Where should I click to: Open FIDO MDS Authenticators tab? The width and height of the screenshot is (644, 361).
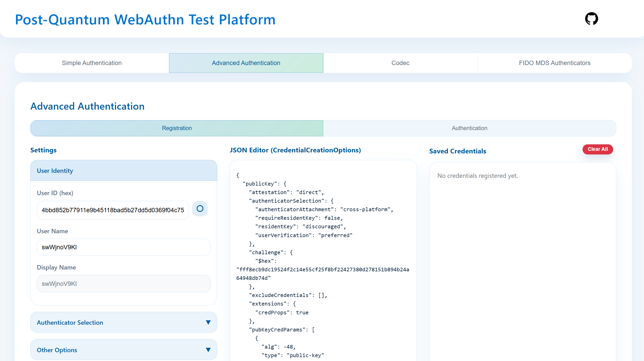tap(554, 63)
